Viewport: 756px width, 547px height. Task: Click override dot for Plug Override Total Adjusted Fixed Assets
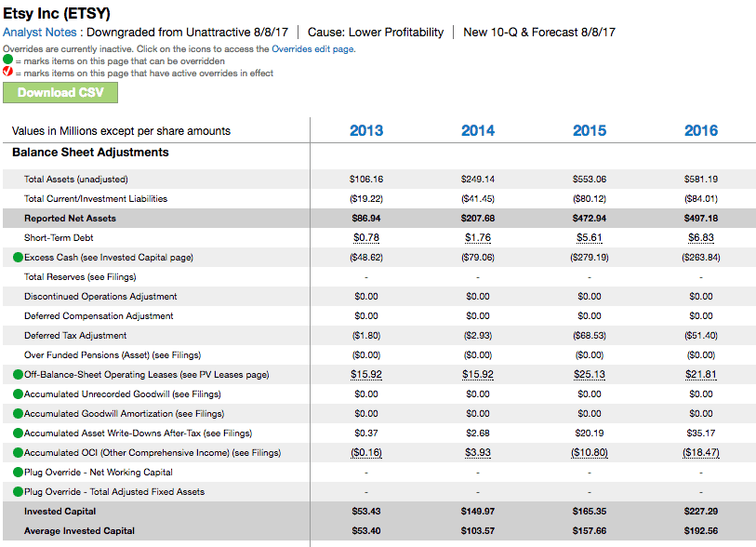pyautogui.click(x=18, y=492)
